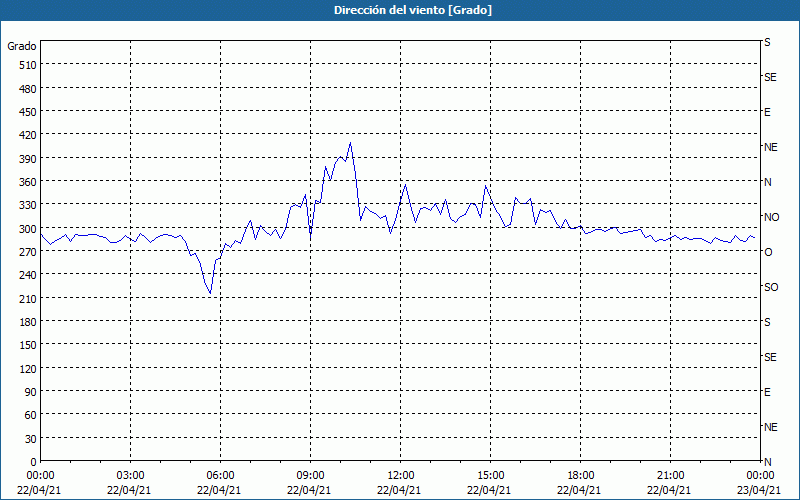Select the "NE" compass label near 45 degrees
Viewport: 800px width, 500px height.
point(770,427)
